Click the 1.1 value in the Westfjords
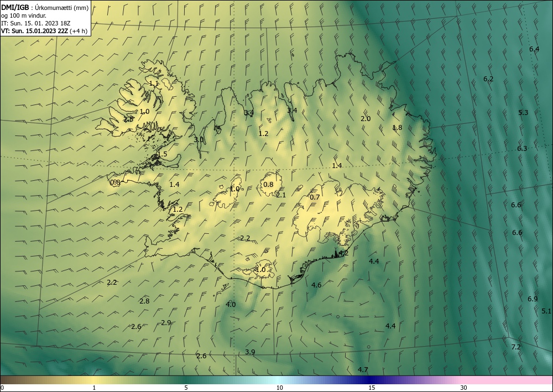This screenshot has width=553, height=392. (x=154, y=83)
